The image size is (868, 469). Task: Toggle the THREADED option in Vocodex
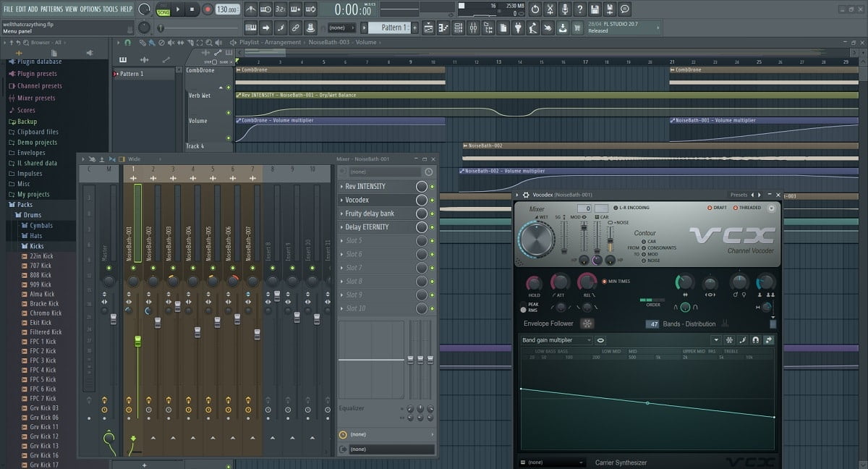point(747,208)
